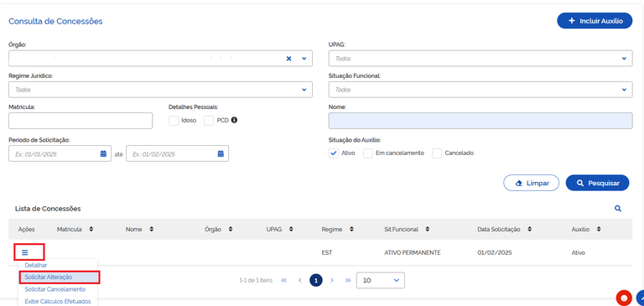Select Exibir Cálculos Efetuados menu entry

[x=58, y=301]
